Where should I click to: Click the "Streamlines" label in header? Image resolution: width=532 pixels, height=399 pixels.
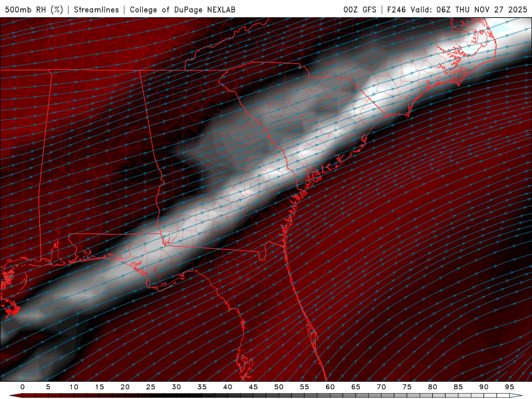(x=96, y=9)
